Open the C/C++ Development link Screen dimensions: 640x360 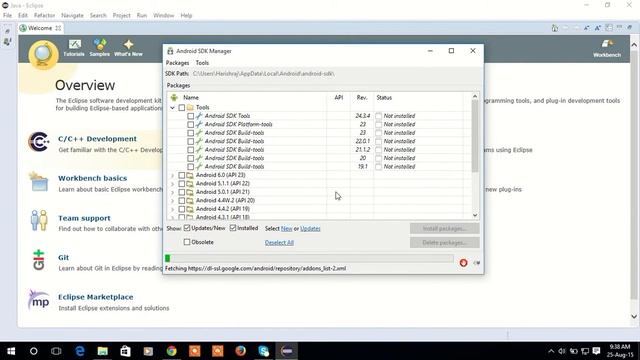[97, 139]
